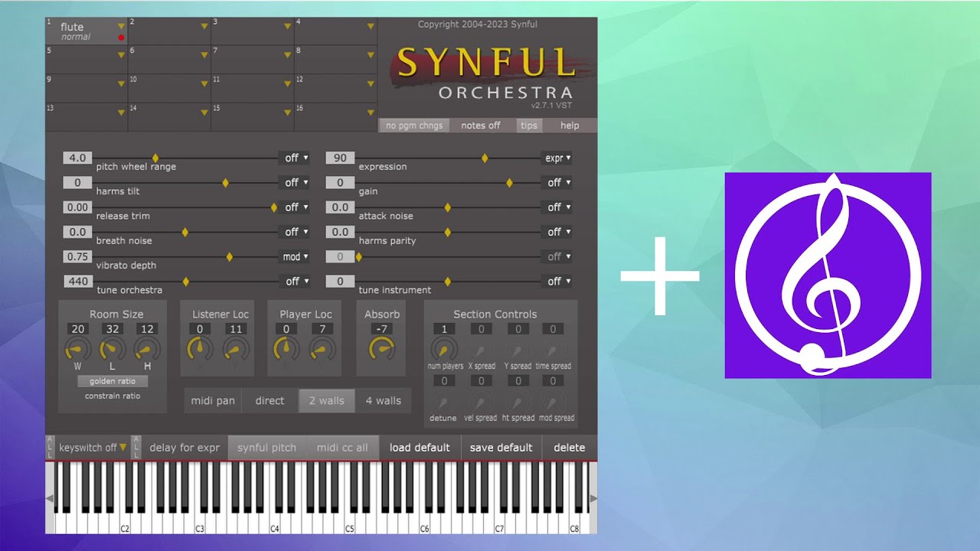Click the keyboard left scroll arrow

tap(50, 498)
